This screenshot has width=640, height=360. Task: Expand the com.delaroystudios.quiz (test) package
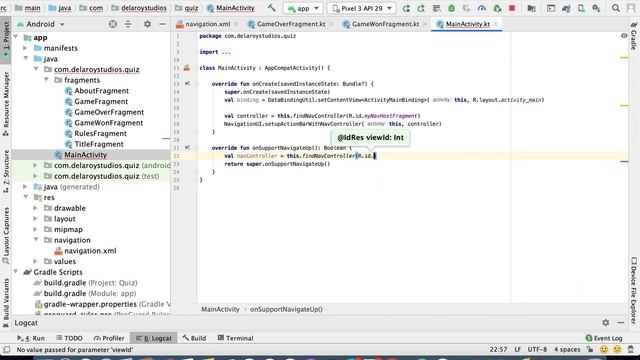(36, 176)
